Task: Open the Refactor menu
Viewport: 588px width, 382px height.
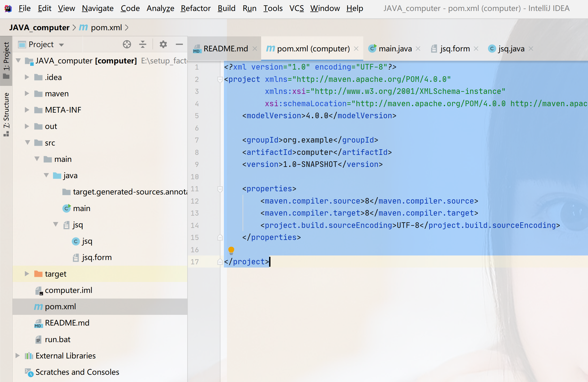Action: click(x=196, y=8)
